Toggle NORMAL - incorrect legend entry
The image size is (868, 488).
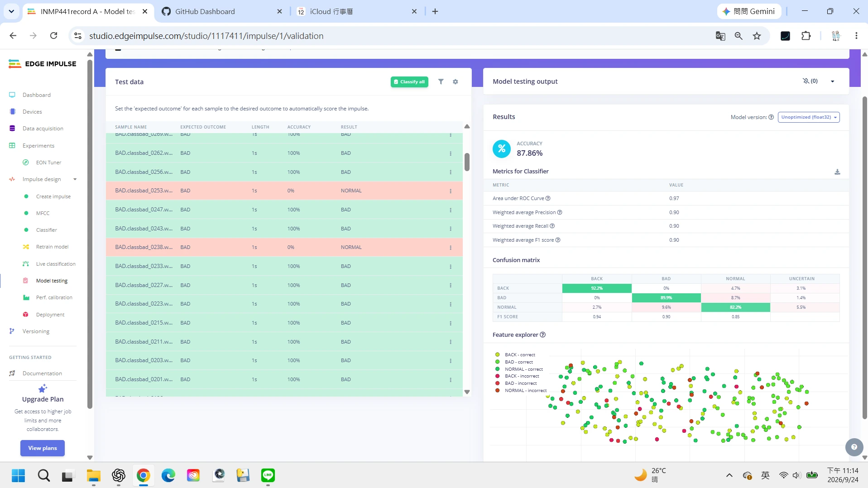[521, 391]
